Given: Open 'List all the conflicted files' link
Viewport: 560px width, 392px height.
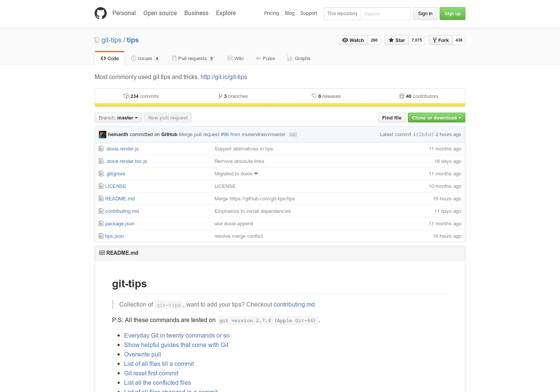Looking at the screenshot, I should pyautogui.click(x=157, y=383).
